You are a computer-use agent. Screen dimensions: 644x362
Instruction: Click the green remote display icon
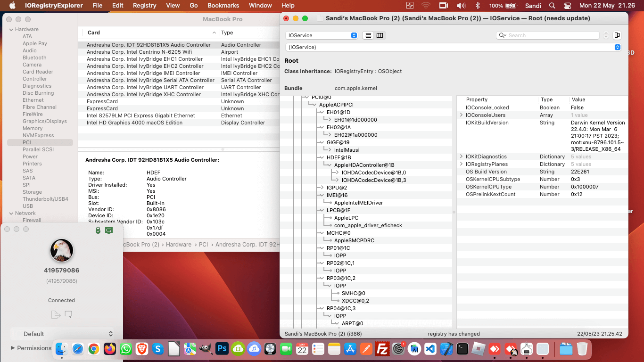(109, 230)
